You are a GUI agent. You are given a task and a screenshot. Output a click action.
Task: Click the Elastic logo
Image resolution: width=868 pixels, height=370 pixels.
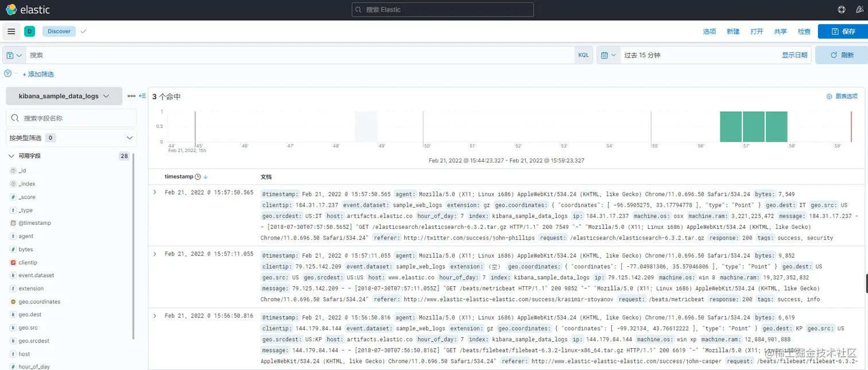(x=28, y=10)
